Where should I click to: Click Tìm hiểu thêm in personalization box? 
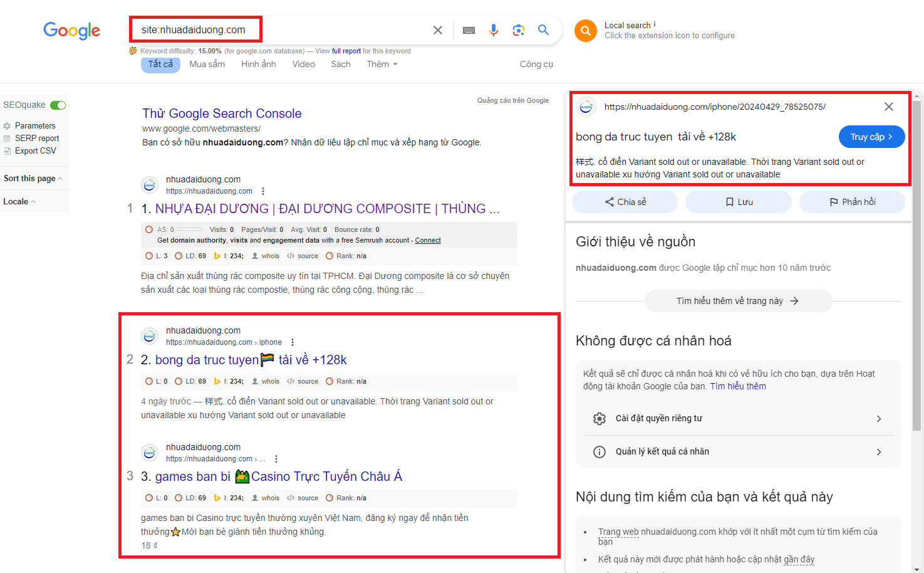click(738, 386)
